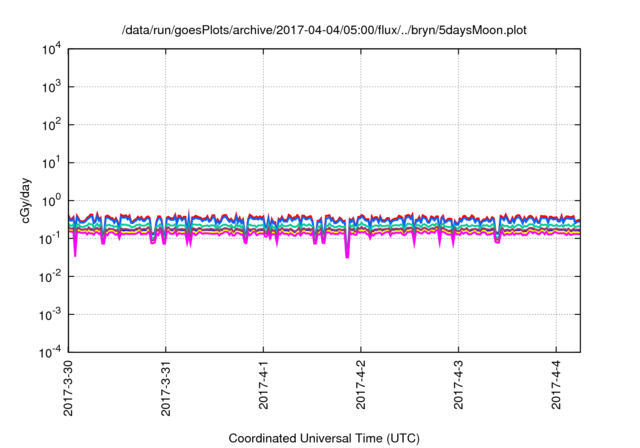640x448 pixels.
Task: Click the 10^-4 y-axis tick label
Action: pyautogui.click(x=51, y=352)
